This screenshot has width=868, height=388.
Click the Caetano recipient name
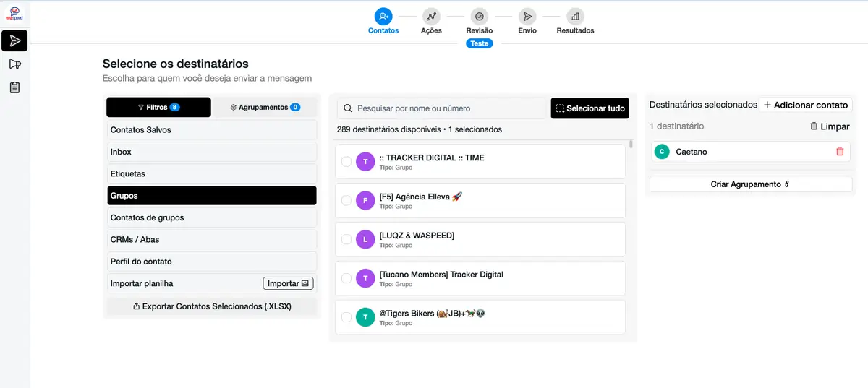692,152
